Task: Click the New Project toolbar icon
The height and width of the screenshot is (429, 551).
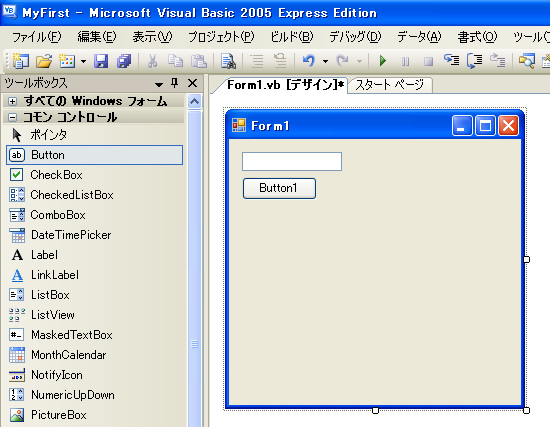Action: point(21,61)
